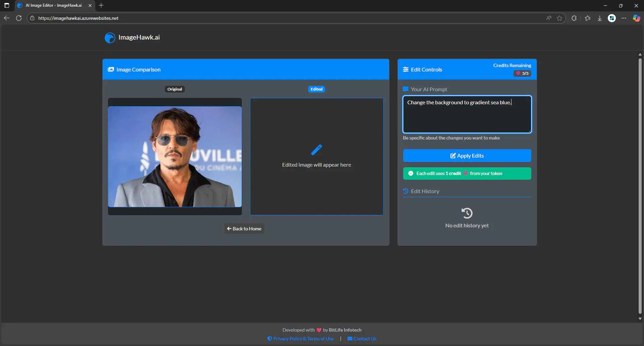Refresh the page with reload icon
The width and height of the screenshot is (644, 346).
19,18
